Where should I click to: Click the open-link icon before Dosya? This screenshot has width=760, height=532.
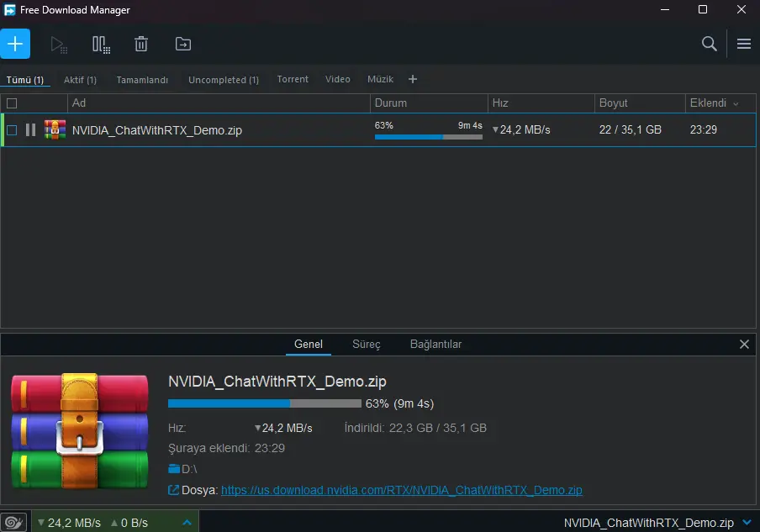[173, 490]
